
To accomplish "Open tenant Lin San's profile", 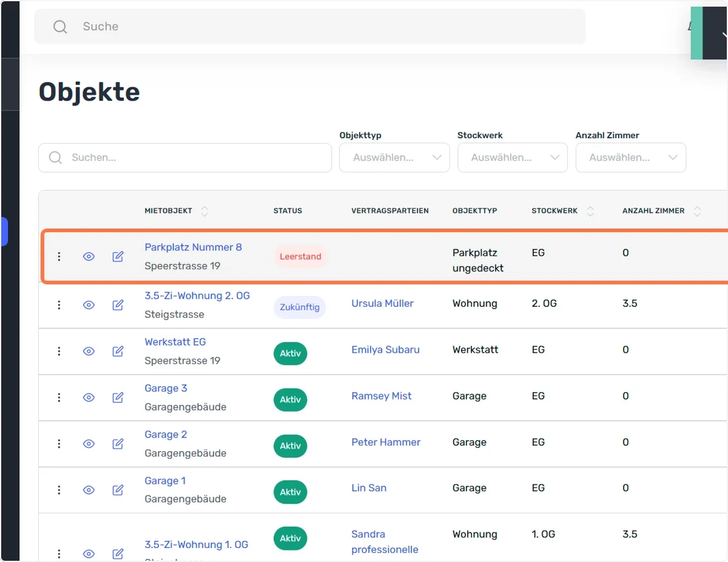I will (x=369, y=488).
